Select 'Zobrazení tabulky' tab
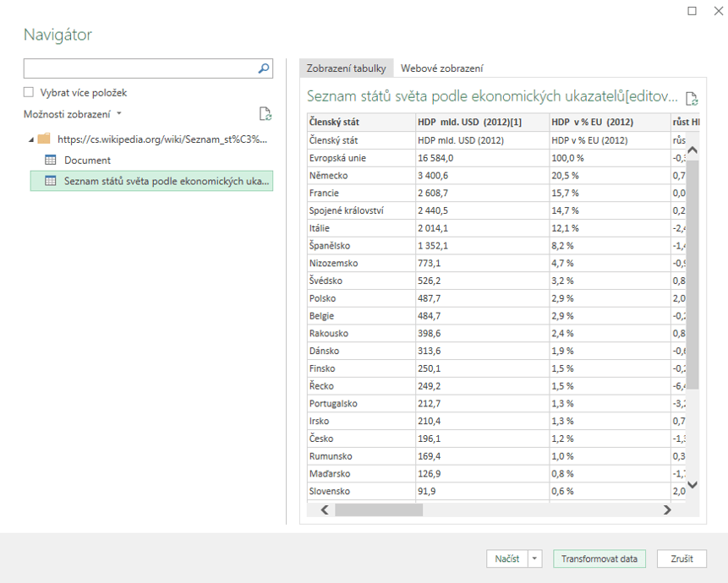The height and width of the screenshot is (583, 728). 346,69
